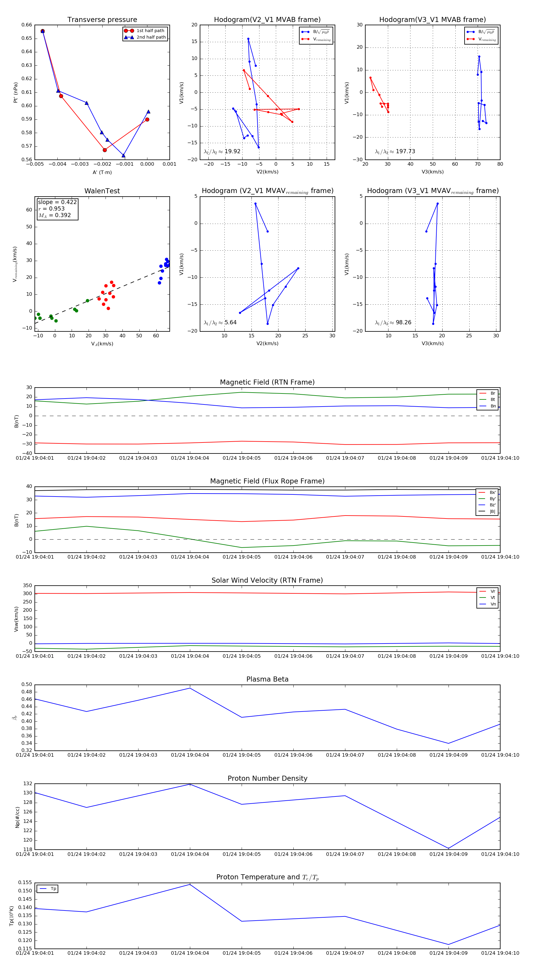Click the 'V_A(km/s)' axis label in WalenTest

tap(102, 344)
